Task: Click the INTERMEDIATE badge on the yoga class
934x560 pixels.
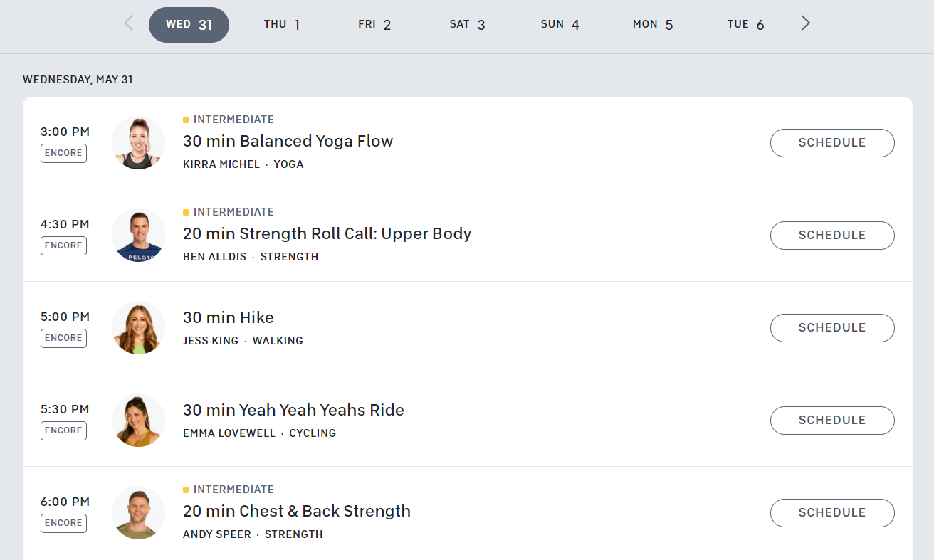Action: [x=229, y=119]
